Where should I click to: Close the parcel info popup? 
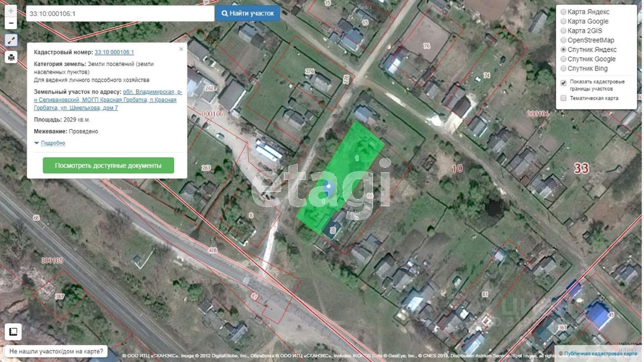click(181, 49)
